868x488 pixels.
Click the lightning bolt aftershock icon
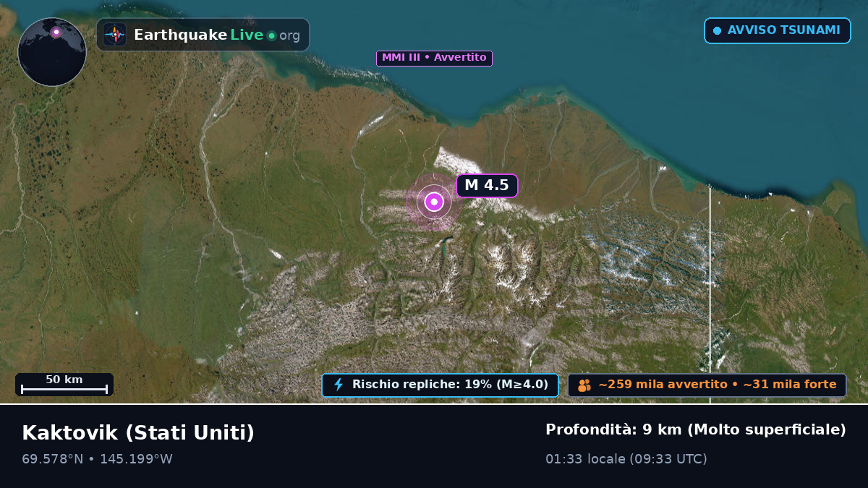339,385
